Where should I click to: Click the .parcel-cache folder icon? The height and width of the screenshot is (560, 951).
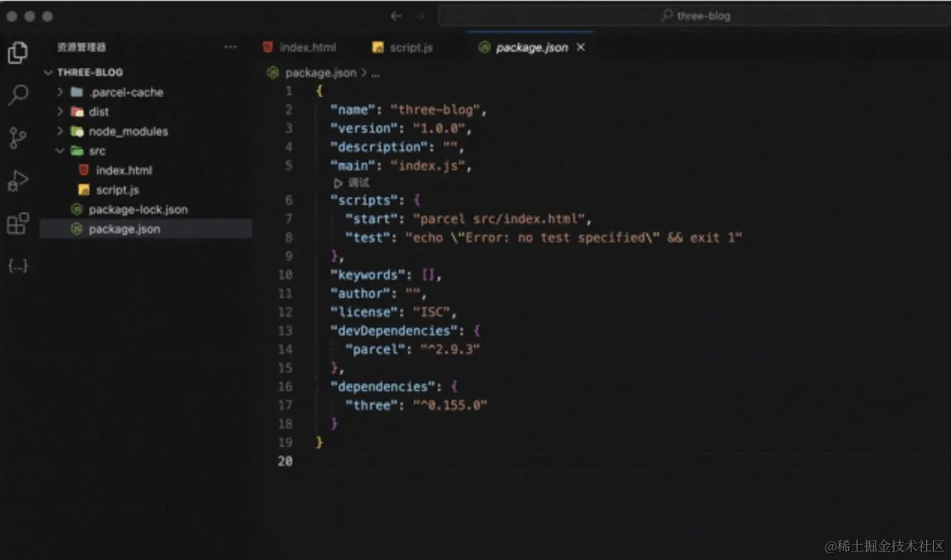(76, 92)
